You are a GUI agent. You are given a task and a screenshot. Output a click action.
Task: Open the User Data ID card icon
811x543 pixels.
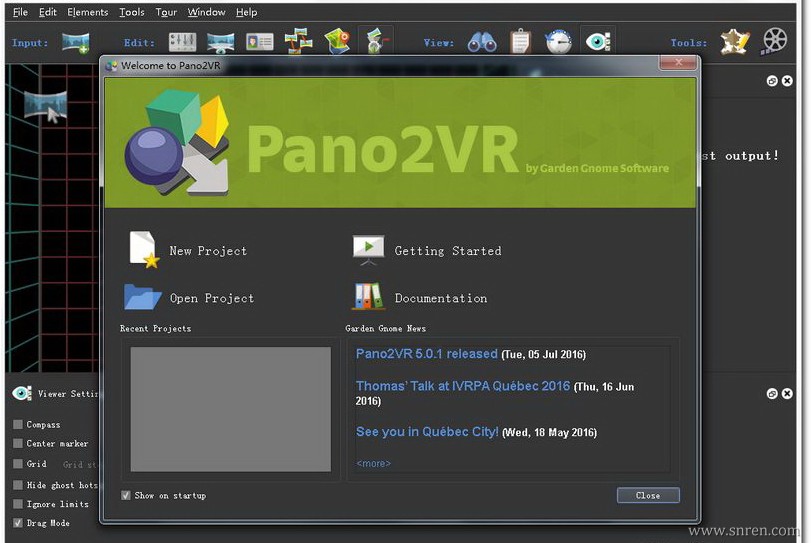(x=260, y=42)
